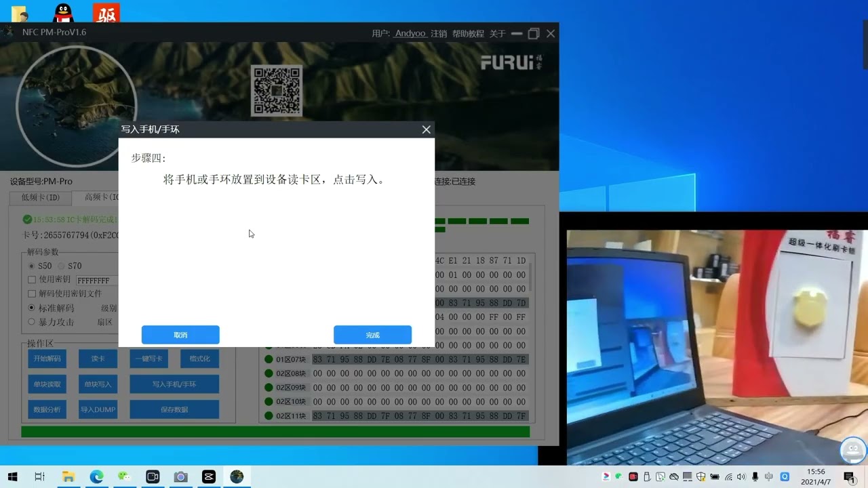Click the microphone tray icon
This screenshot has height=488, width=868.
pyautogui.click(x=755, y=476)
